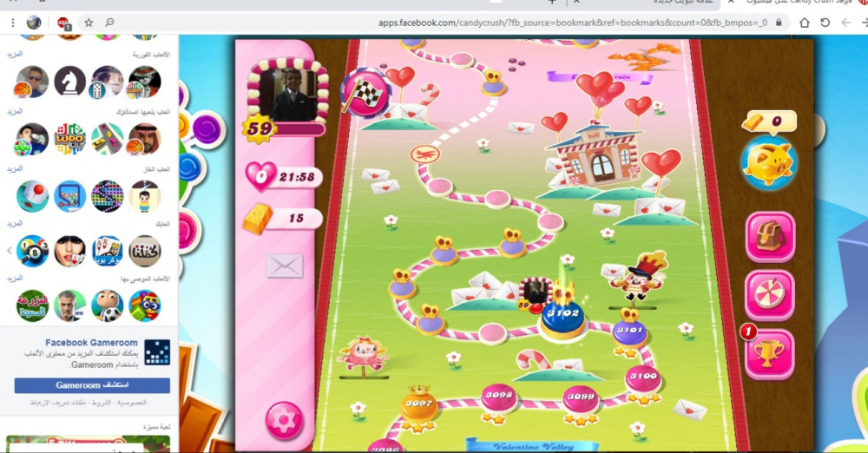Click the padlock site info icon

(779, 23)
